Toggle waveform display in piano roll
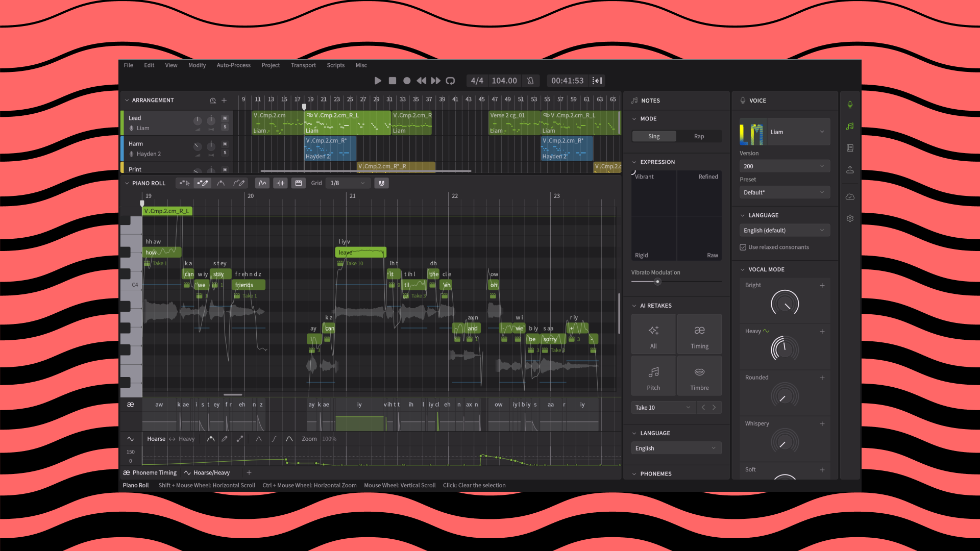Screen dimensions: 980x551 pos(280,183)
